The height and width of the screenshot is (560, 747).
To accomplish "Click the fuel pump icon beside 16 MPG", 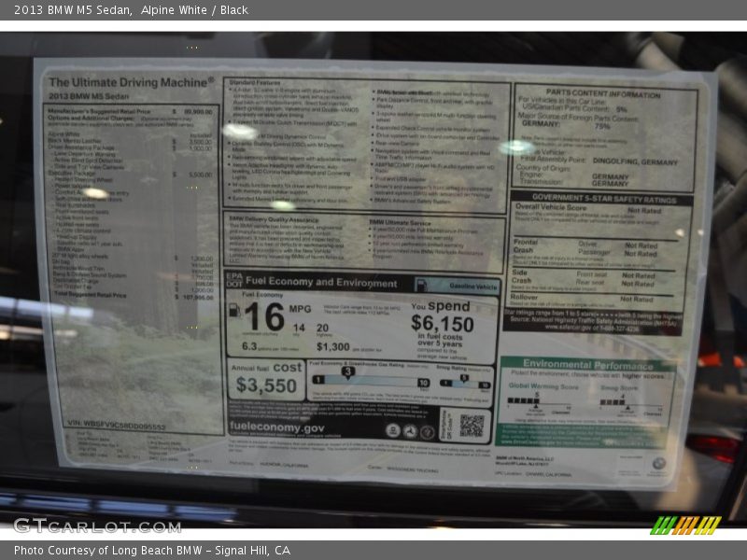I will pyautogui.click(x=234, y=310).
